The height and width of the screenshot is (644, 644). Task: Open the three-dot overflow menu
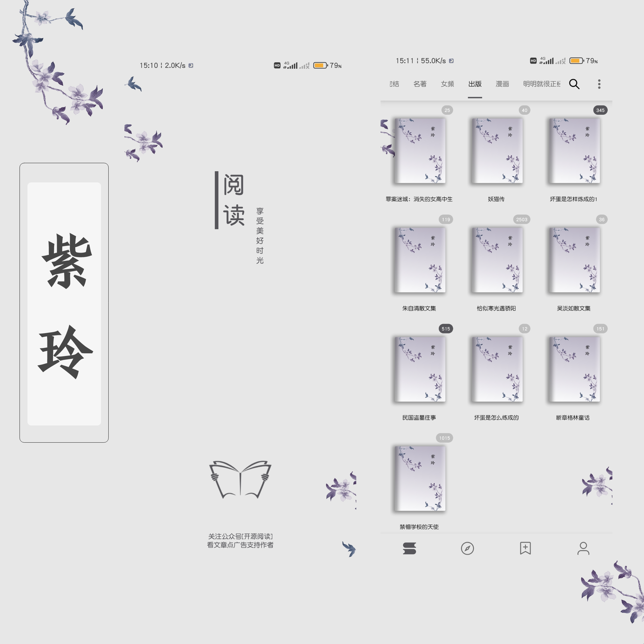tap(599, 84)
